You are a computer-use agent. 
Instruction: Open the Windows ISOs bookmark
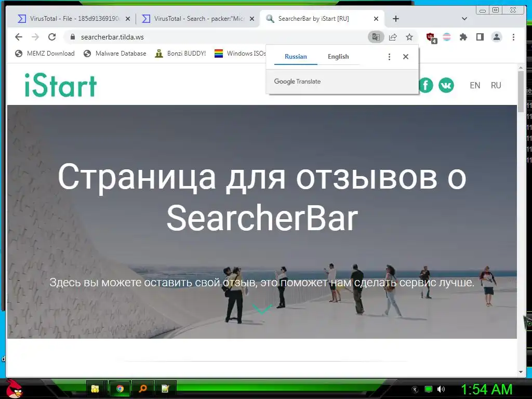[x=240, y=54]
